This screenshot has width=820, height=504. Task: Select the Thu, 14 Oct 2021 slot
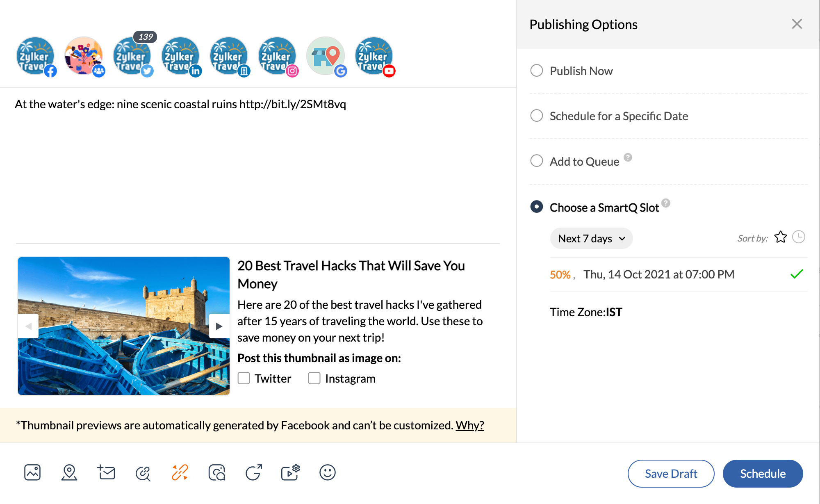click(x=658, y=274)
